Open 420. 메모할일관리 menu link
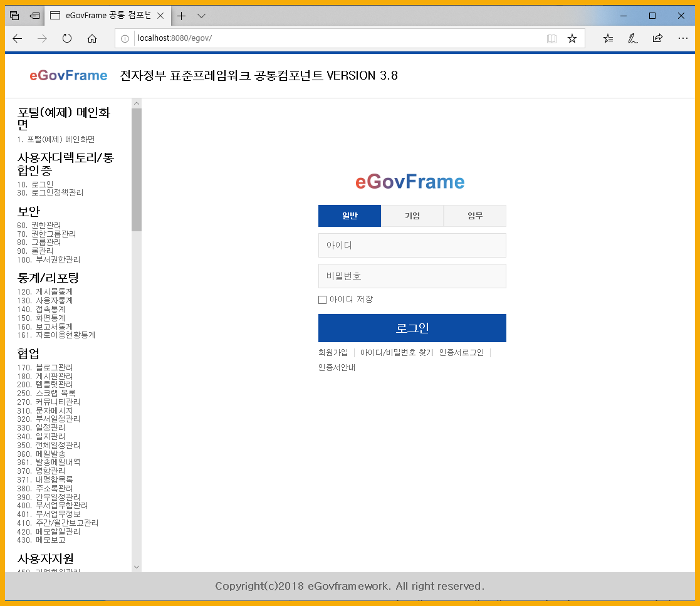 click(49, 531)
